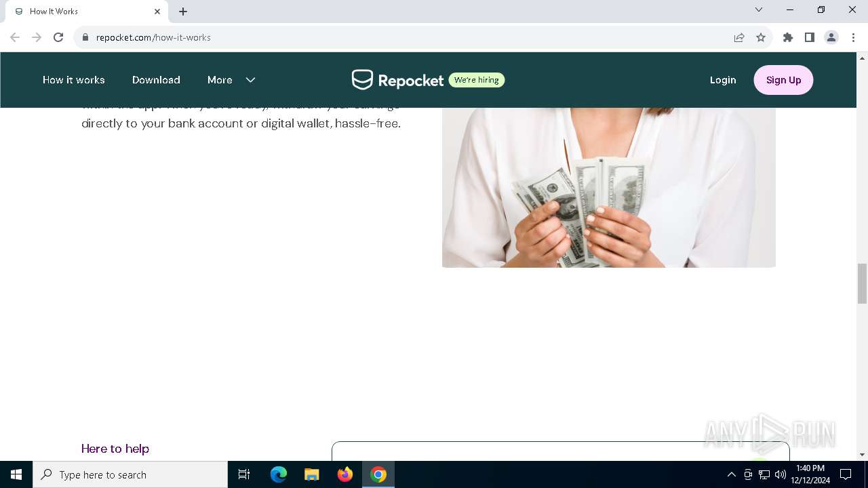Reload the page with refresh icon
Screen dimensions: 868x488
[58, 37]
